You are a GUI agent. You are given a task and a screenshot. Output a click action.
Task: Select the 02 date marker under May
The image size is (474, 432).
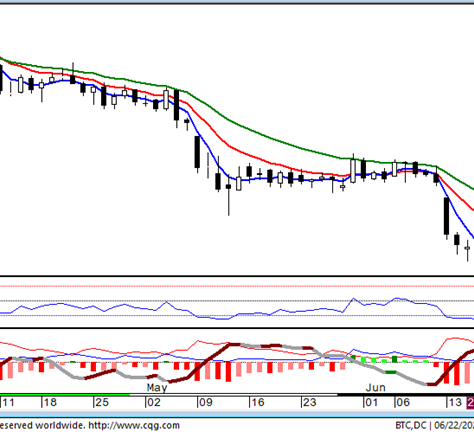154,402
